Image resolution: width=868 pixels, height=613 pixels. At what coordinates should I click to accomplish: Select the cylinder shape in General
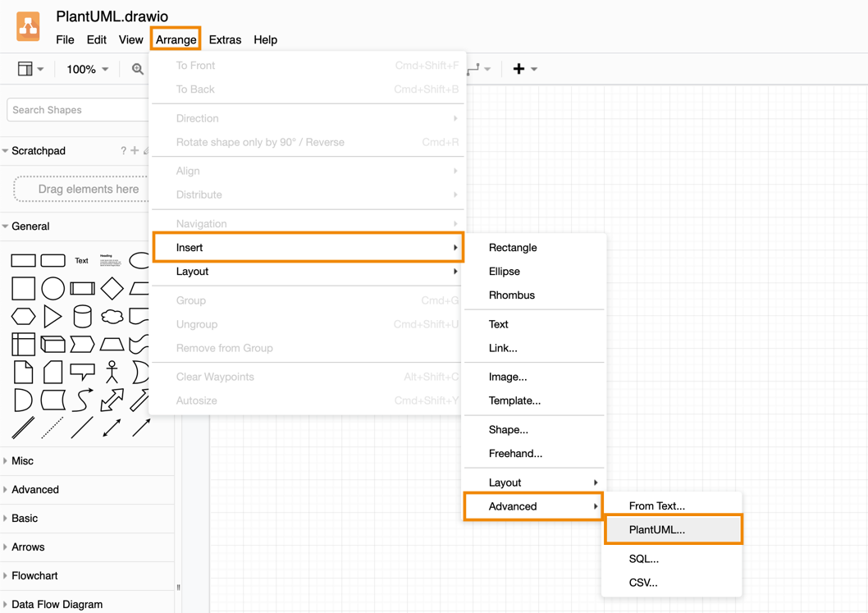point(82,316)
